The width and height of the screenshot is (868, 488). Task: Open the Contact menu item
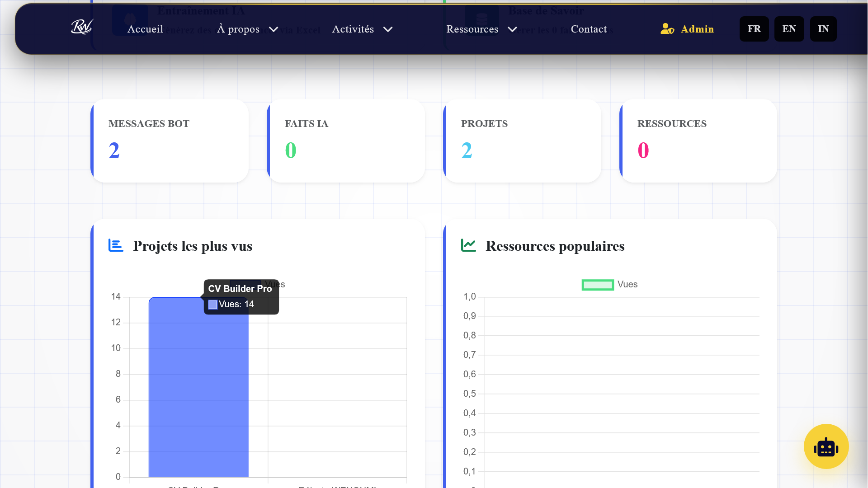pos(589,29)
